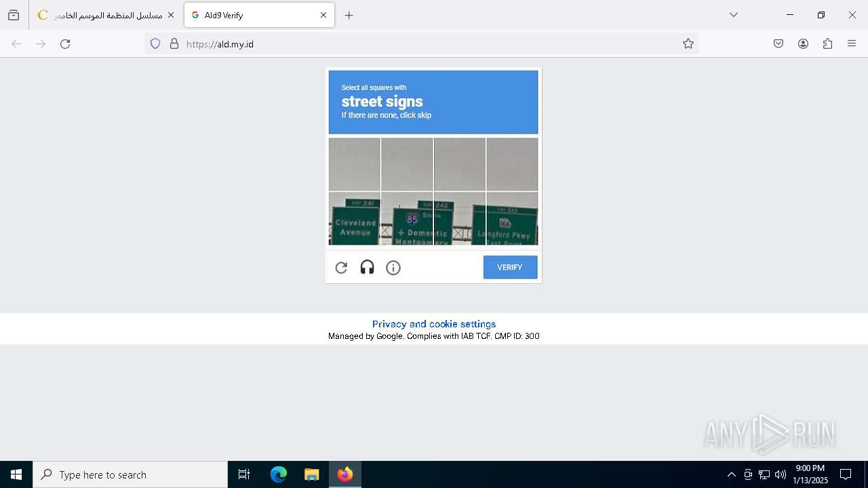Click the taskbar search box
Screen dimensions: 868x488
pyautogui.click(x=130, y=474)
